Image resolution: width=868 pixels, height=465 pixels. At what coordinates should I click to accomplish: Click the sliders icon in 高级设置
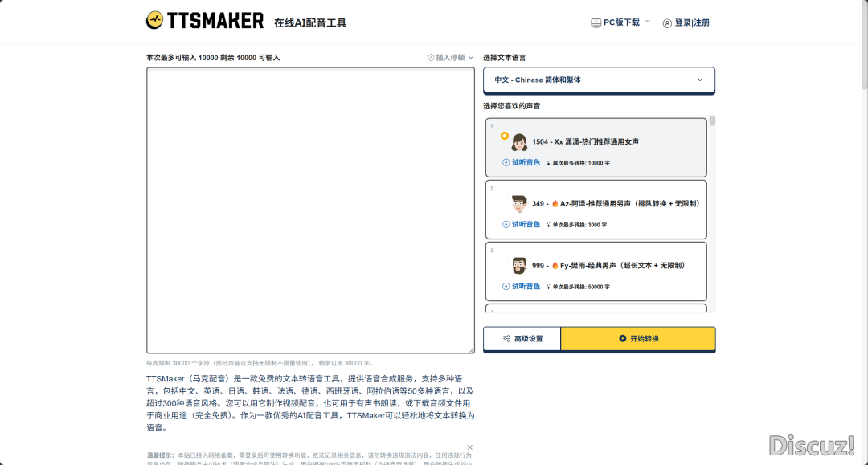pyautogui.click(x=506, y=339)
